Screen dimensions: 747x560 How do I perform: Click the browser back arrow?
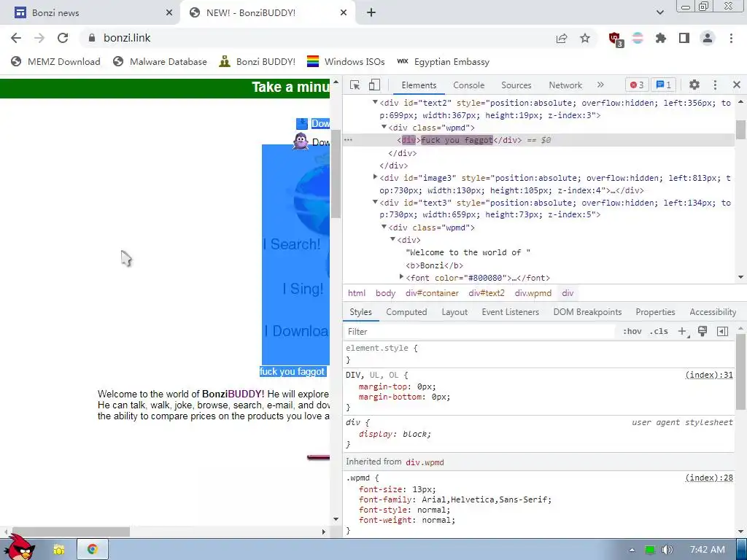(x=16, y=38)
